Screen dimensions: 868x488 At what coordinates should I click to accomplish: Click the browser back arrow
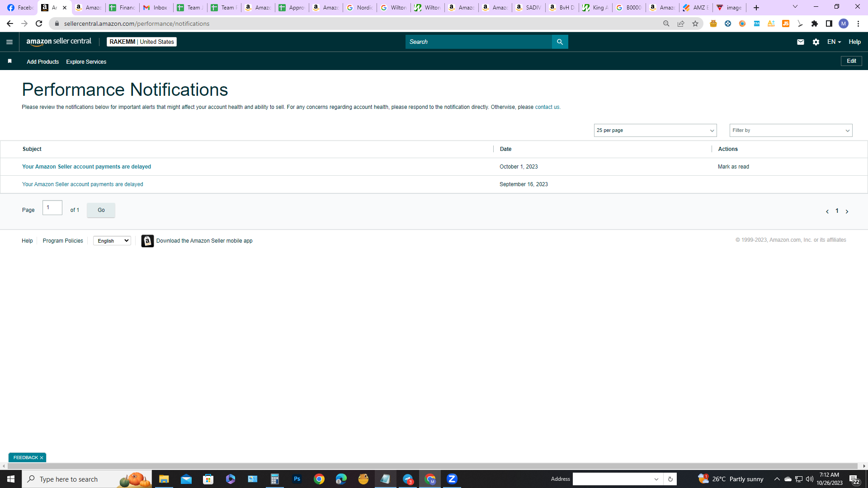9,23
